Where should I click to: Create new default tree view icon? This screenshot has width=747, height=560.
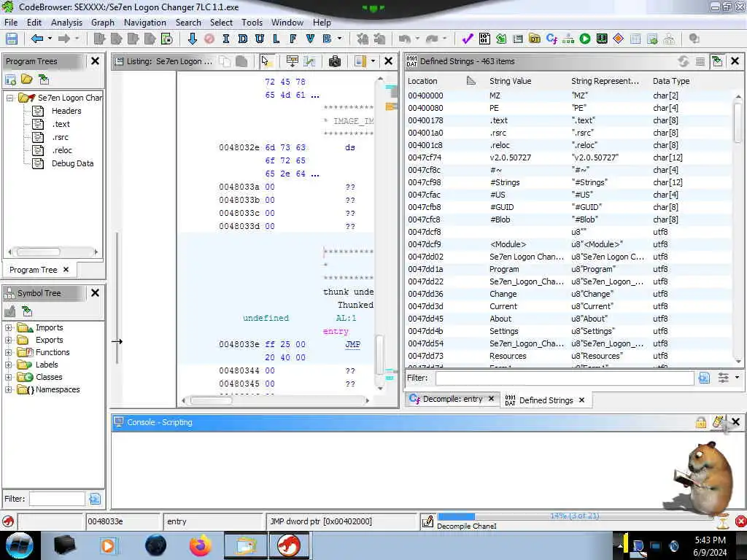pyautogui.click(x=10, y=79)
